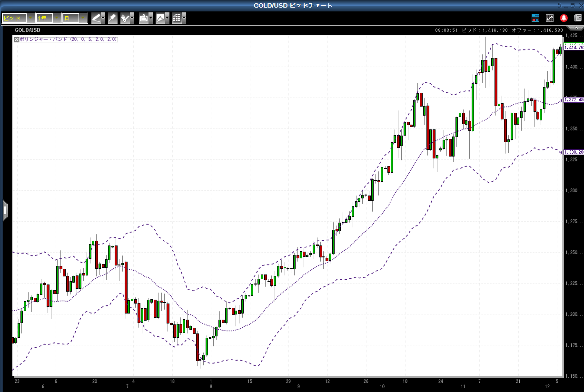The height and width of the screenshot is (392, 584).
Task: Open the blue and red order panel icon
Action: coord(535,18)
